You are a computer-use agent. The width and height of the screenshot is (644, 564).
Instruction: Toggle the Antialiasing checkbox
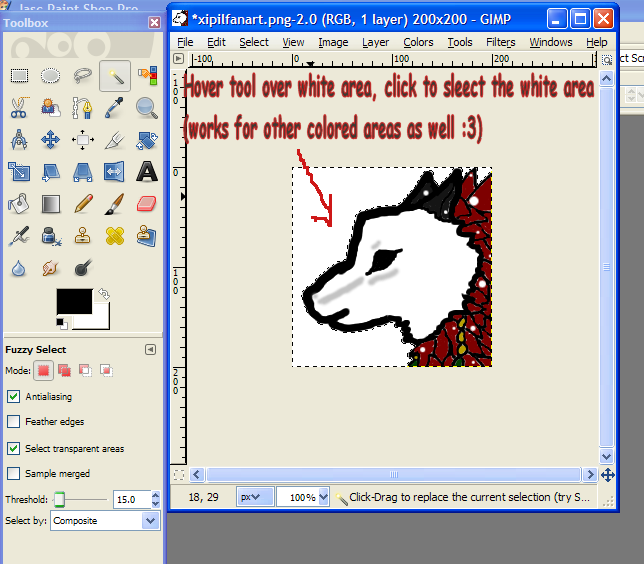coord(14,396)
